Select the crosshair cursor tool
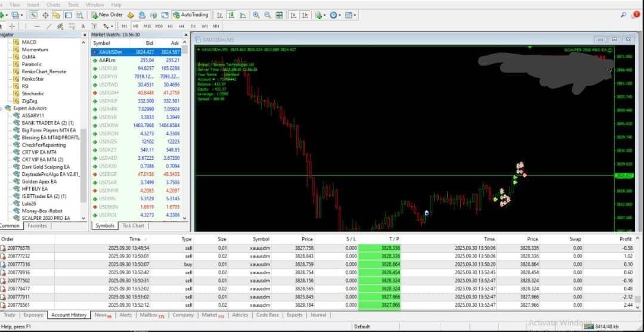Image resolution: width=644 pixels, height=332 pixels. [x=12, y=26]
